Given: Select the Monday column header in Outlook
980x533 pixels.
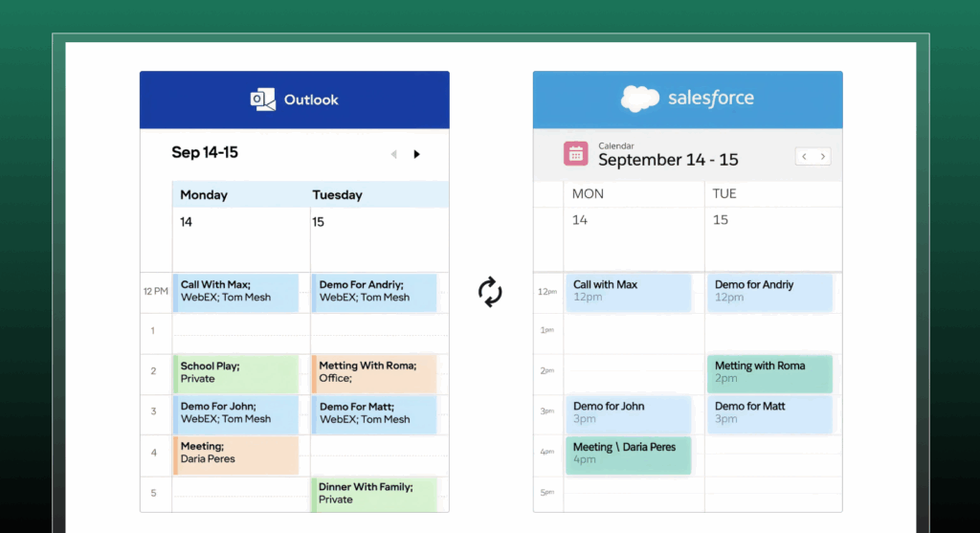Looking at the screenshot, I should 204,194.
